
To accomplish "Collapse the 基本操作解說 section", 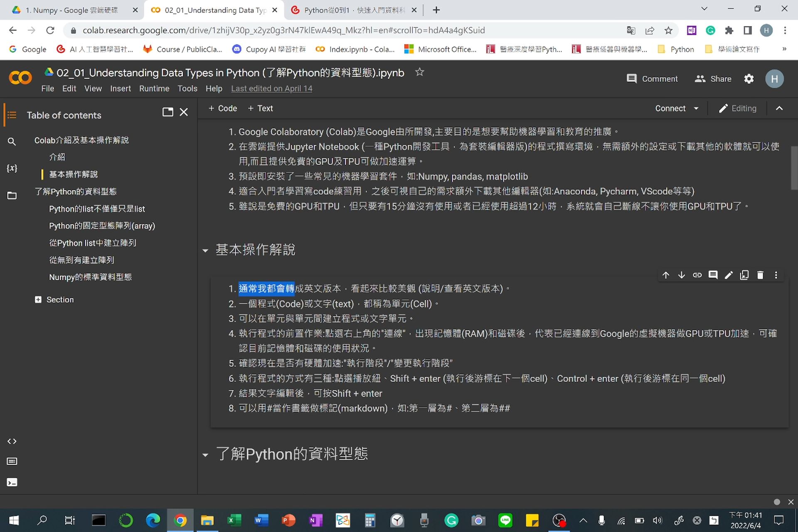I will click(205, 250).
